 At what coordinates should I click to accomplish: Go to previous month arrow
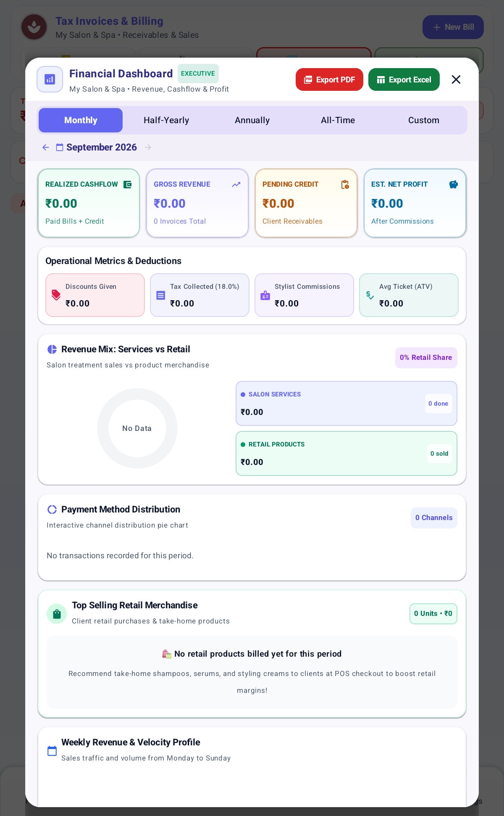46,147
